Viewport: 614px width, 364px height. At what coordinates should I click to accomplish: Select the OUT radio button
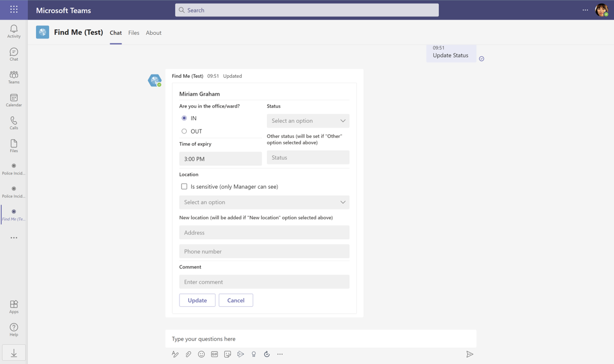coord(184,131)
